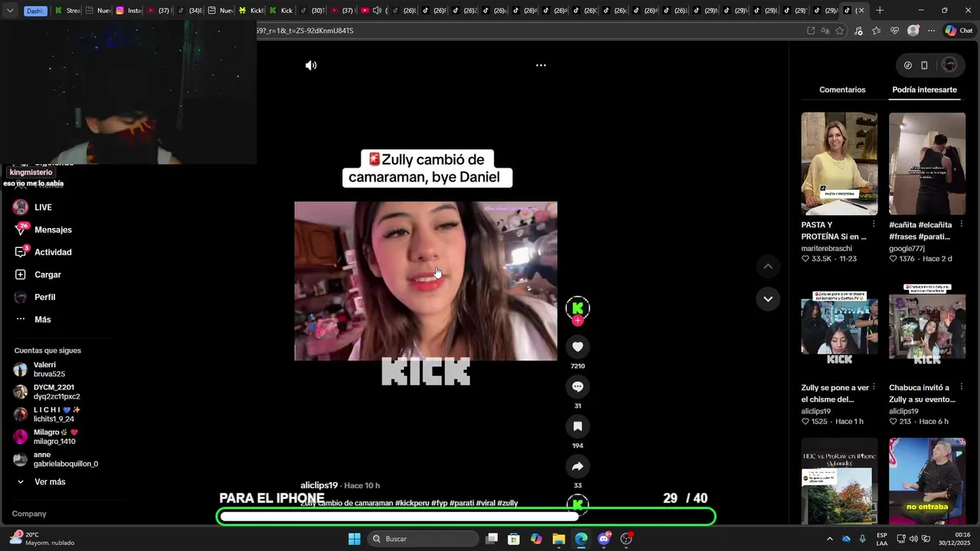
Task: Open the aliclips19 author name link
Action: tap(319, 485)
